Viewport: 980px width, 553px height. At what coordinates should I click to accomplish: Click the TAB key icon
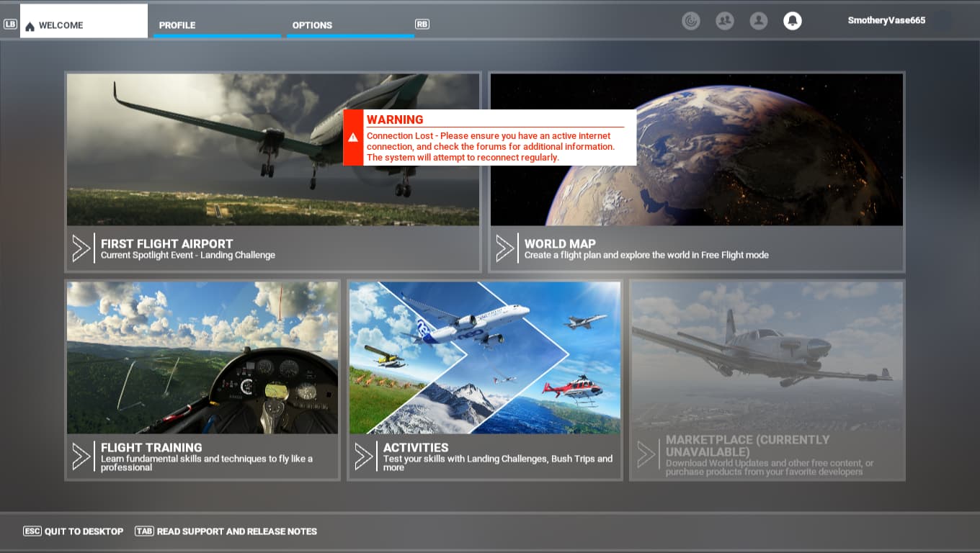(144, 531)
